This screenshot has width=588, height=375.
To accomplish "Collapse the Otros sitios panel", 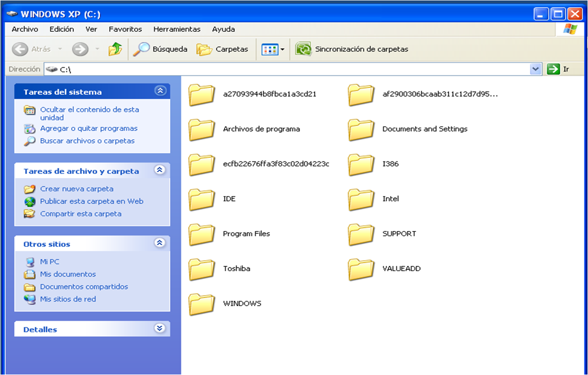I will click(x=160, y=243).
